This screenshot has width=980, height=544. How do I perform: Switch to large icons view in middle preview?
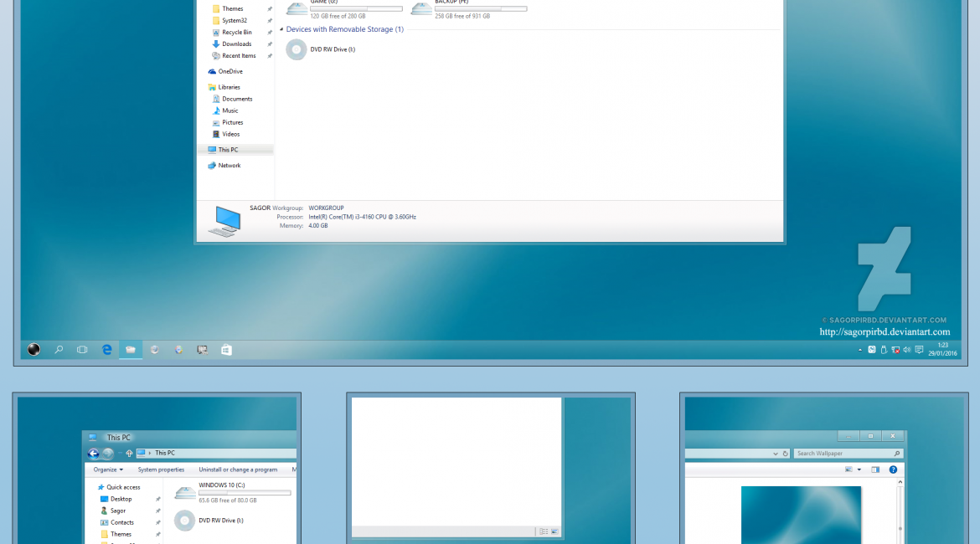coord(554,531)
